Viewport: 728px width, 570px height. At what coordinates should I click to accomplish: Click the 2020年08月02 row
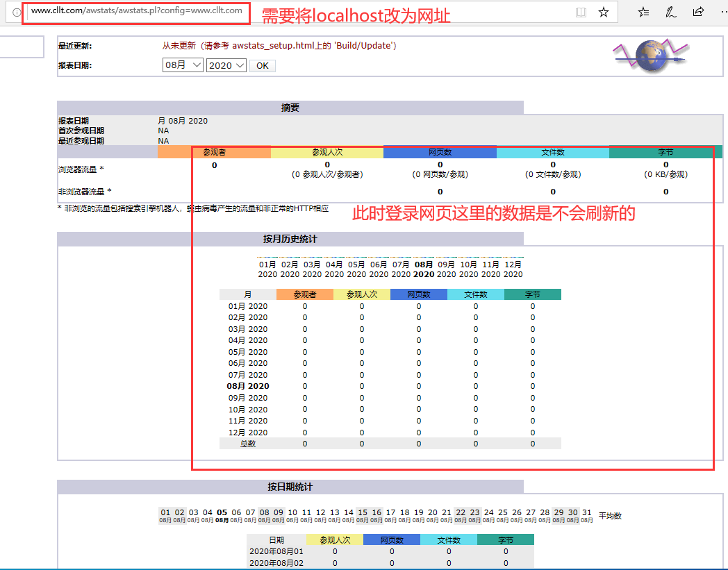[390, 563]
